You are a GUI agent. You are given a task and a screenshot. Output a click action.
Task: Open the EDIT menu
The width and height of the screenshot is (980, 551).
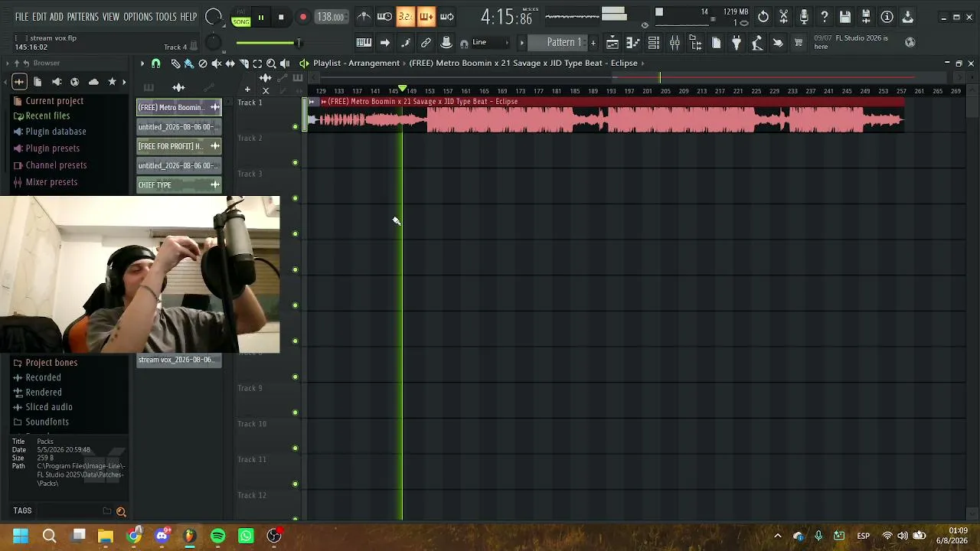[39, 17]
